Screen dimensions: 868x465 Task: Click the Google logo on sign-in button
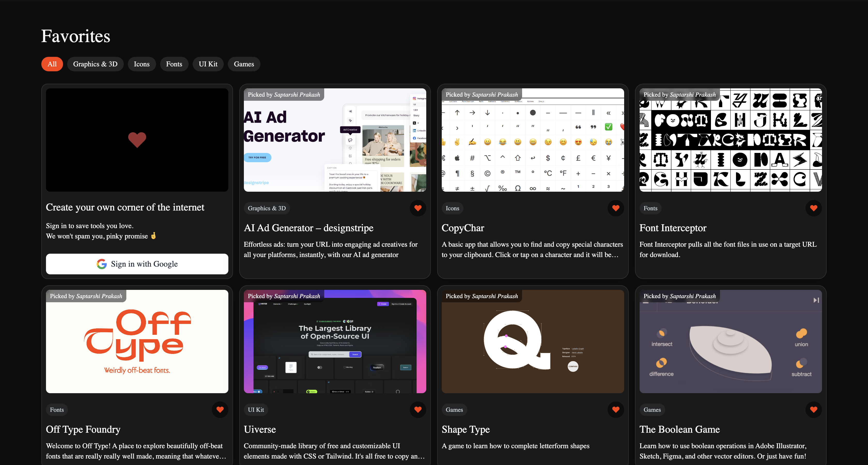click(x=102, y=264)
